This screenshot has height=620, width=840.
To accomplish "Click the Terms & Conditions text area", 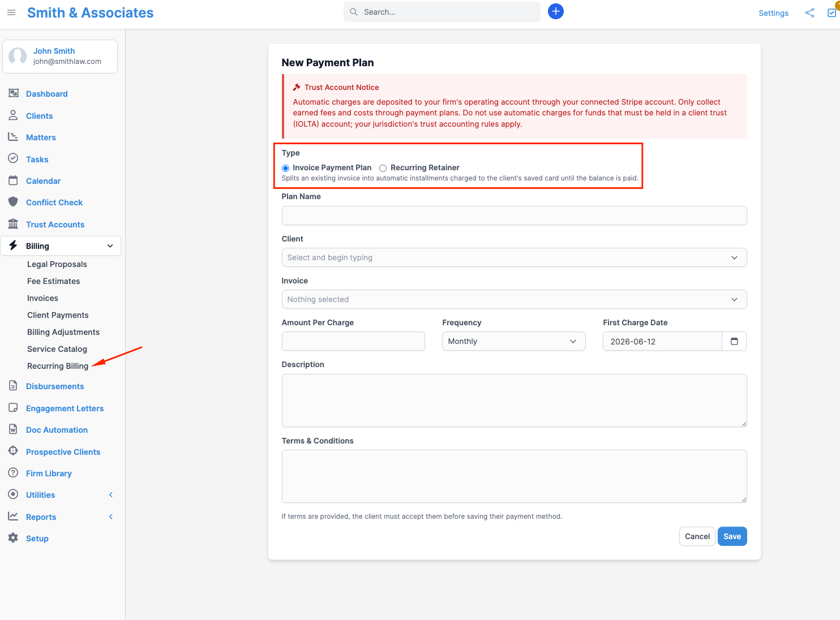I will [x=514, y=476].
